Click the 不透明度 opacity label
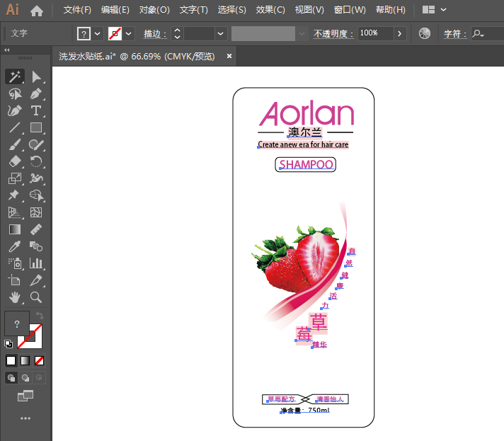504x441 pixels. coord(333,33)
